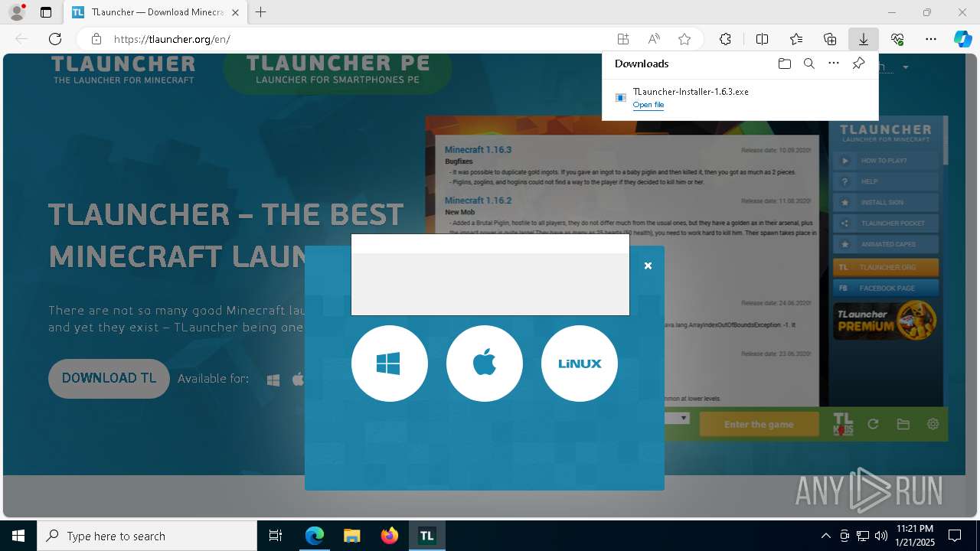The height and width of the screenshot is (551, 980).
Task: Click the folder icon in launcher preview
Action: coord(903,424)
